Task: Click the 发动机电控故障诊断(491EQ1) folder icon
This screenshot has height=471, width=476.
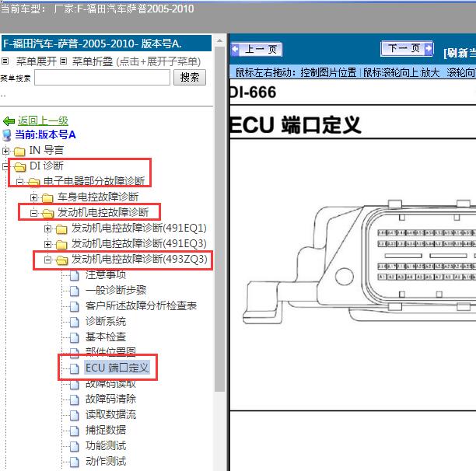Action: point(61,229)
